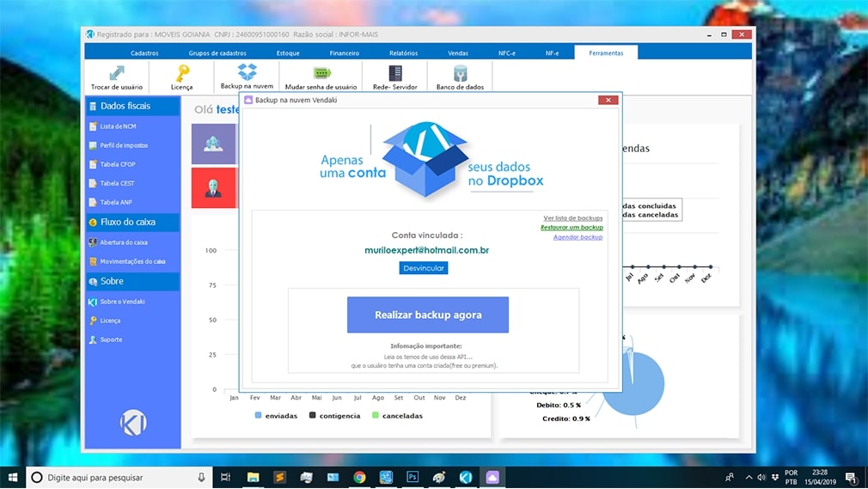
Task: Open Mudar senha de usuário tool
Action: [321, 74]
